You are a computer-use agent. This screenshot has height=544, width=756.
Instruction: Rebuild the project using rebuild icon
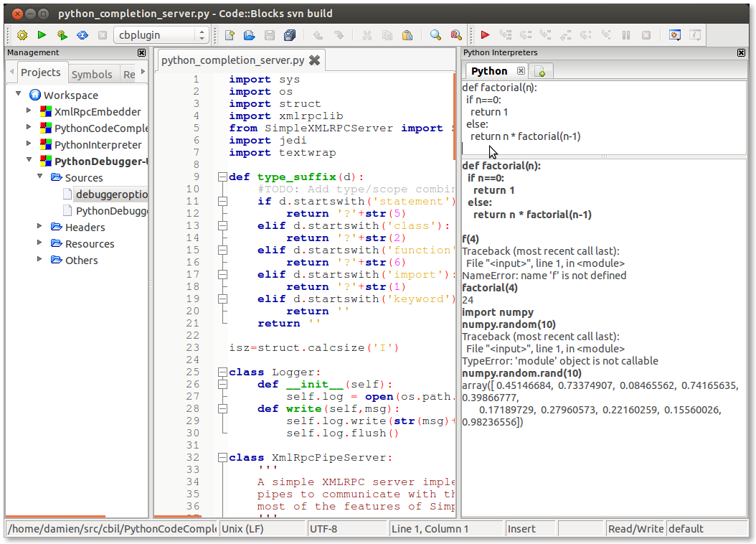tap(82, 34)
